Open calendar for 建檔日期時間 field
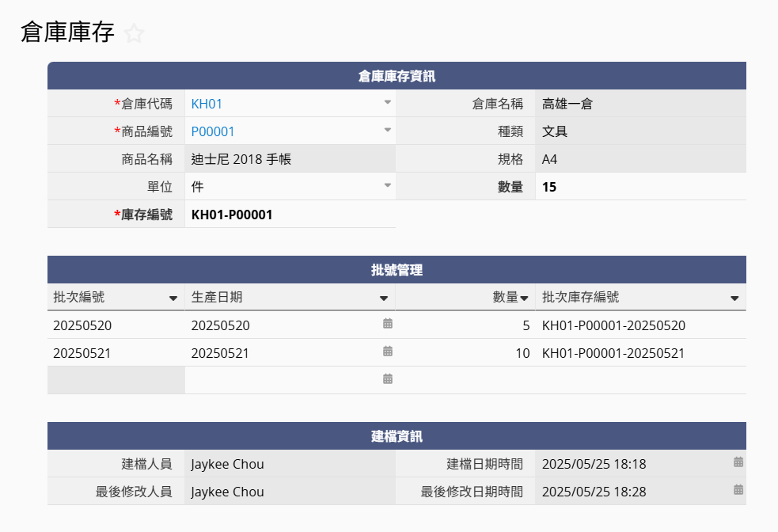778x532 pixels. (738, 462)
